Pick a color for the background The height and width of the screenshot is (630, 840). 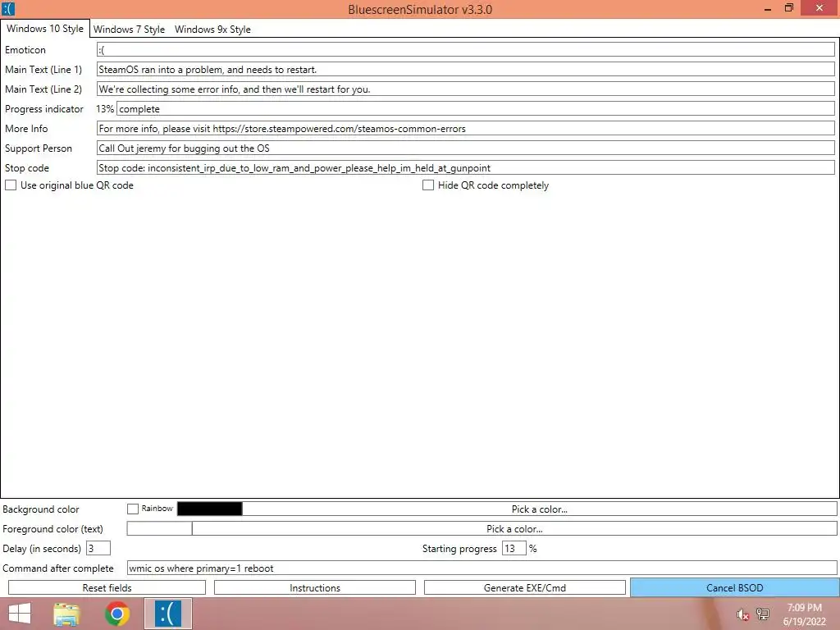[540, 509]
